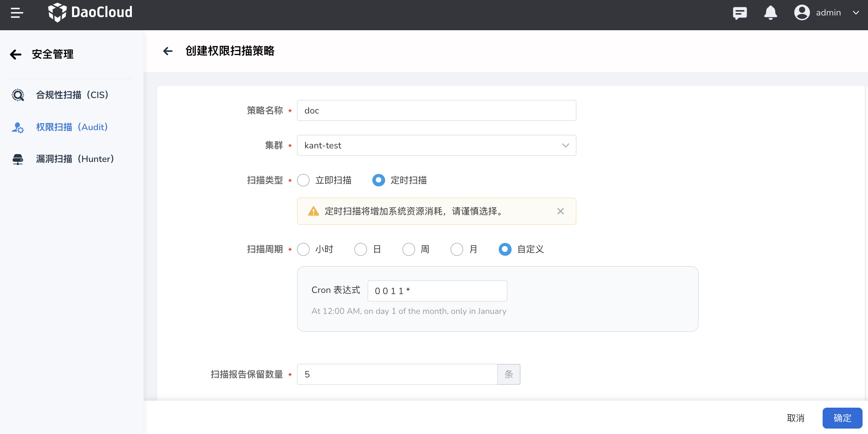The height and width of the screenshot is (434, 868).
Task: Open 权限扫描（Audit）menu item
Action: [x=72, y=127]
